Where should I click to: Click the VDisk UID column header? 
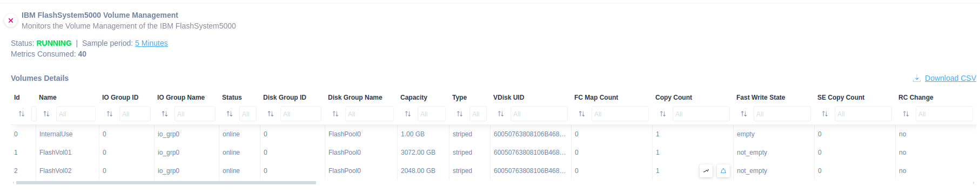509,98
